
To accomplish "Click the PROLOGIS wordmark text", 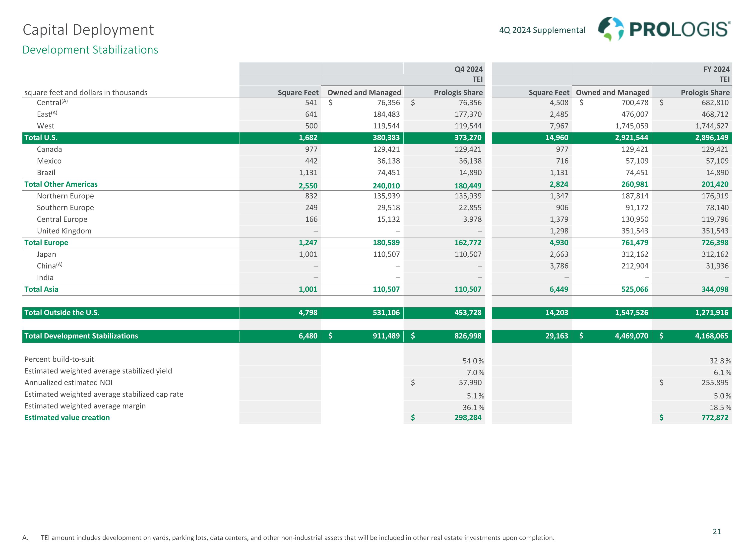I will pos(679,30).
